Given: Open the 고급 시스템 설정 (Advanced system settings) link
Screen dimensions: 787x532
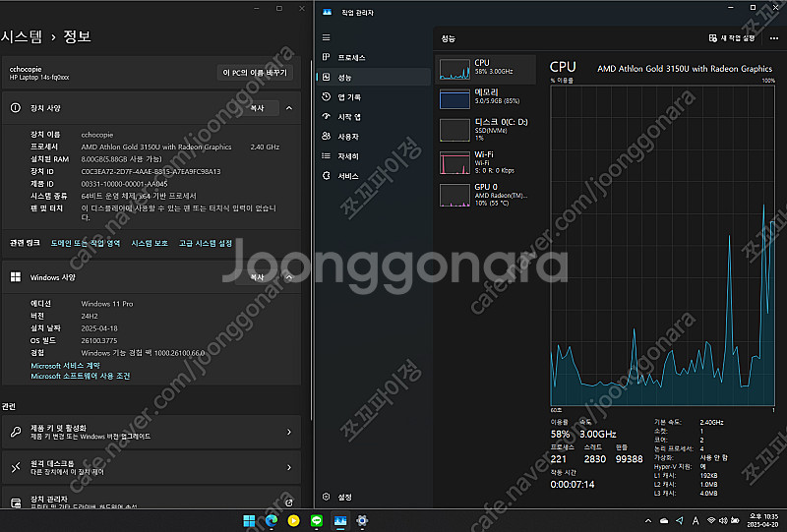Looking at the screenshot, I should (x=206, y=244).
